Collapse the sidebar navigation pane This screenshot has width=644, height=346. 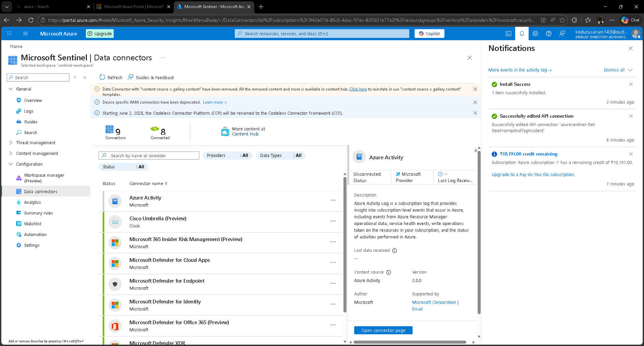point(85,77)
